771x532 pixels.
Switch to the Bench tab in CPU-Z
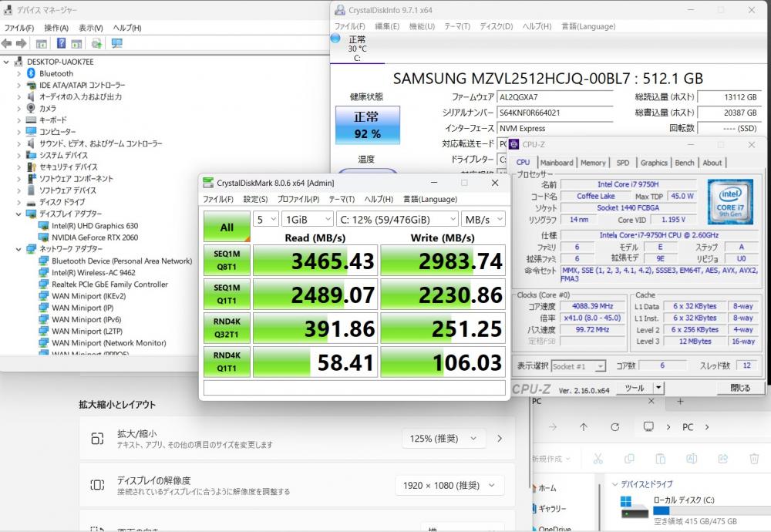[685, 163]
